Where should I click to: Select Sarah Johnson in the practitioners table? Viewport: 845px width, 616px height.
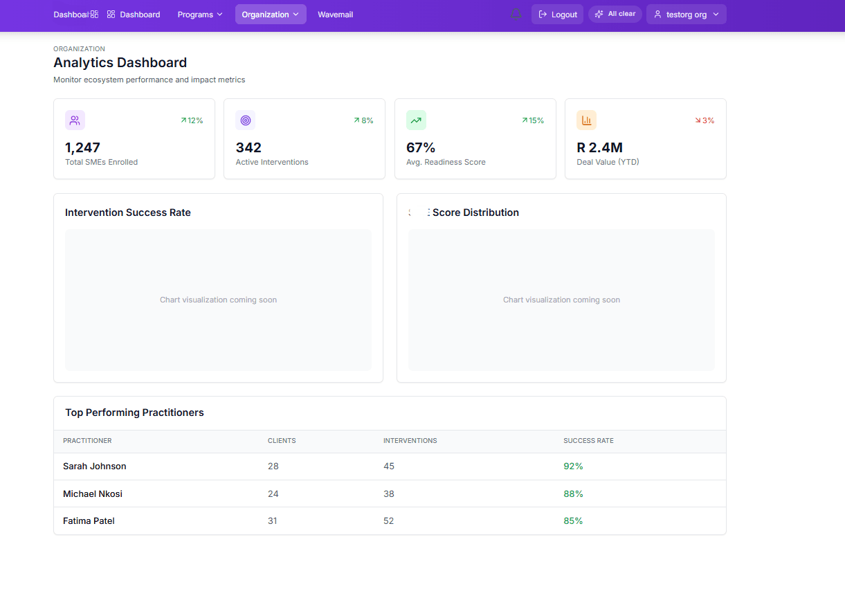coord(94,466)
